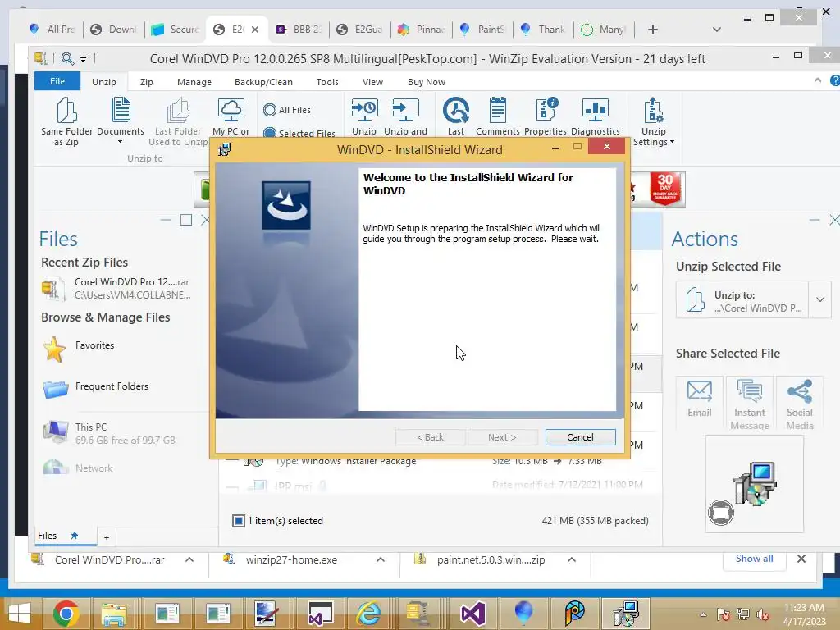Click the Windows Start button
840x630 pixels.
[20, 613]
